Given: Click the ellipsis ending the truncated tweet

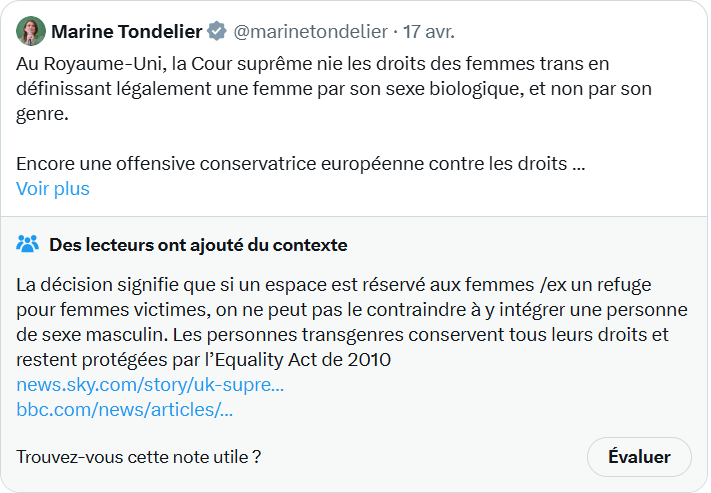Looking at the screenshot, I should click(x=579, y=164).
